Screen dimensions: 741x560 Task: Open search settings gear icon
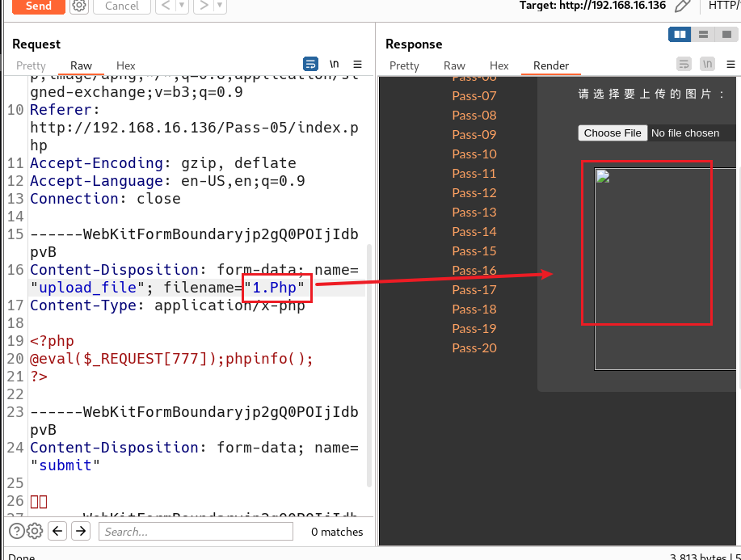(x=35, y=531)
